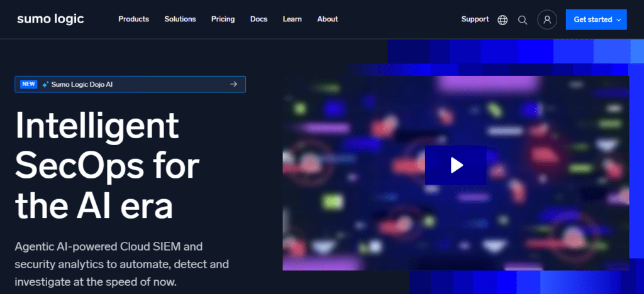Click the sparkle icon beside Sumo Logic Dojo AI
The height and width of the screenshot is (294, 644).
pos(45,84)
